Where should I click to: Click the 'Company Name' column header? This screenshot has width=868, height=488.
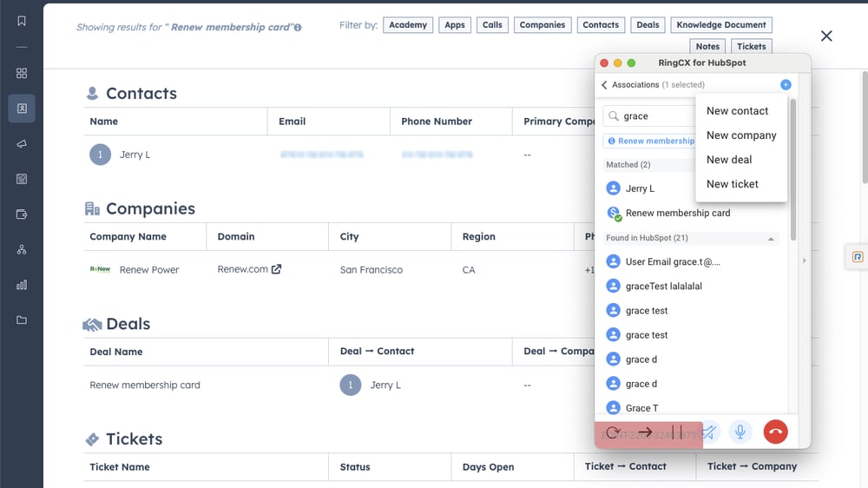[x=128, y=236]
